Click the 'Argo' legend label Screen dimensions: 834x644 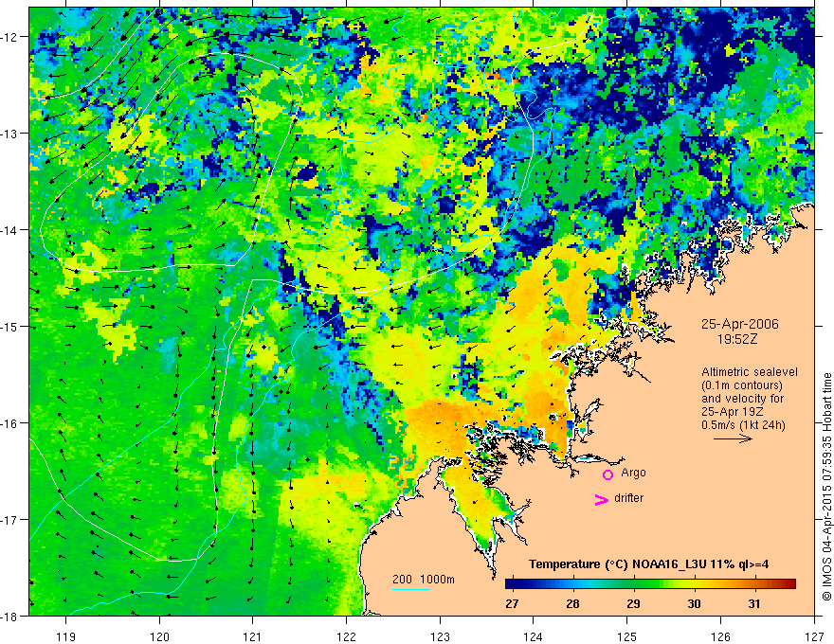pos(633,473)
